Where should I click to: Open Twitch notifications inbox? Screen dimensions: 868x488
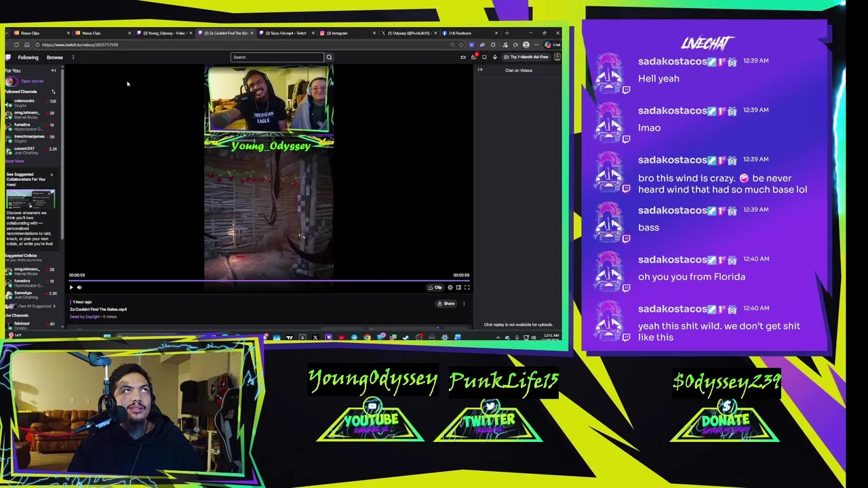tap(473, 57)
